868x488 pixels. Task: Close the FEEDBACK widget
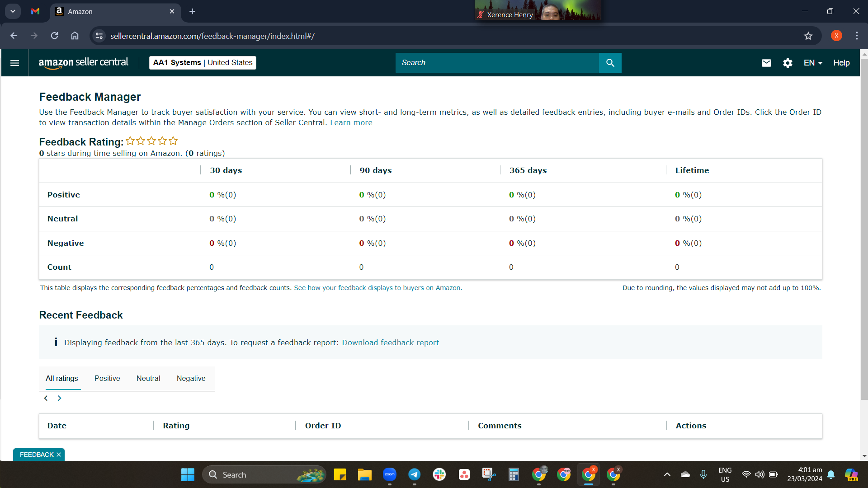click(x=59, y=455)
